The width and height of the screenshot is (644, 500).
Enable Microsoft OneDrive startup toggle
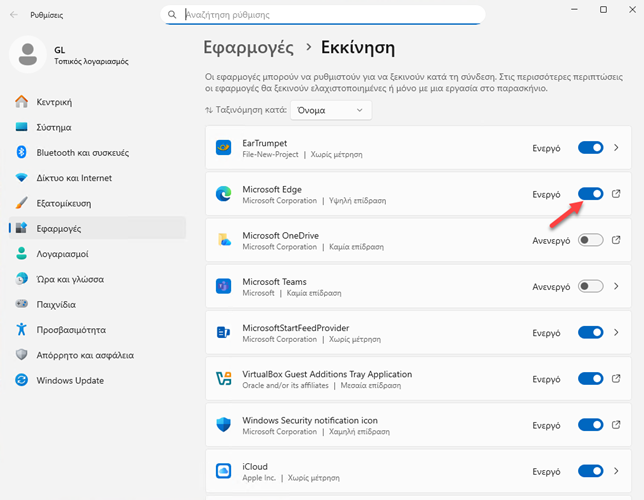click(591, 240)
